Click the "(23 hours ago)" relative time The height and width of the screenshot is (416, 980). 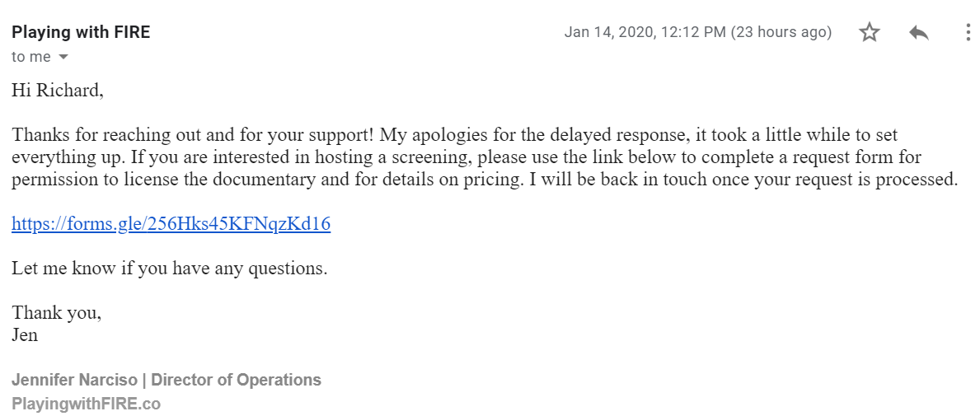[x=781, y=32]
